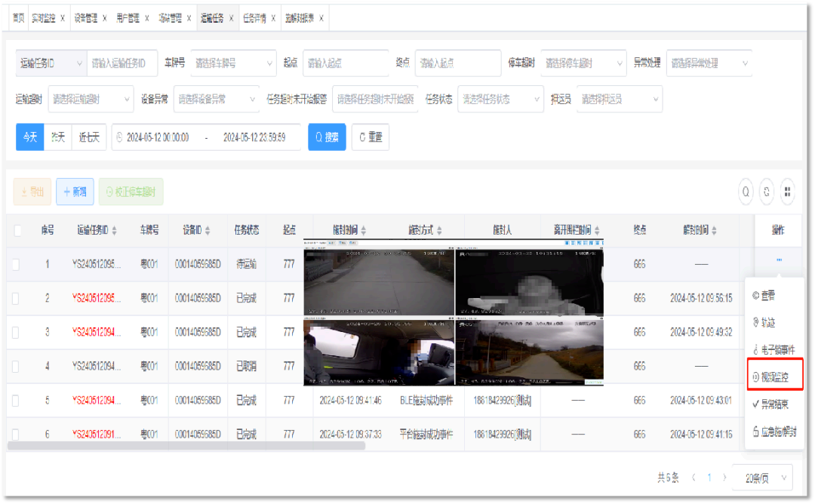Click the blue 搜索 button
815x504 pixels.
point(327,137)
